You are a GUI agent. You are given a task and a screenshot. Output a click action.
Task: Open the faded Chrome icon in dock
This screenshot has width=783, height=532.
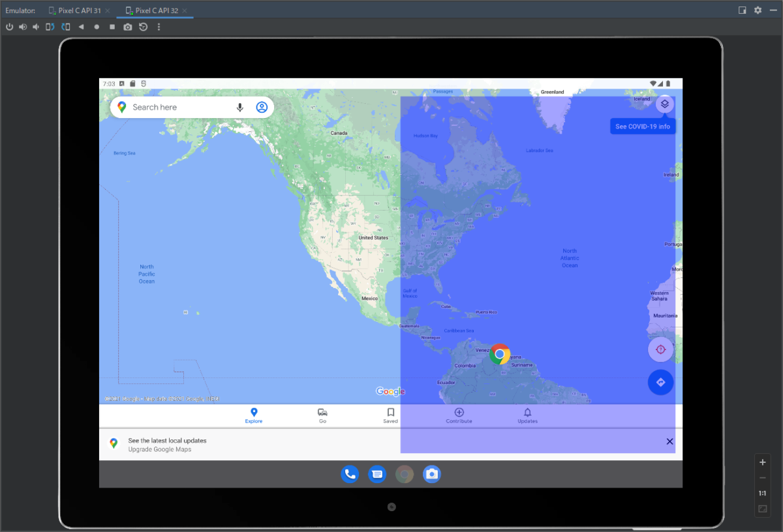[x=404, y=474]
